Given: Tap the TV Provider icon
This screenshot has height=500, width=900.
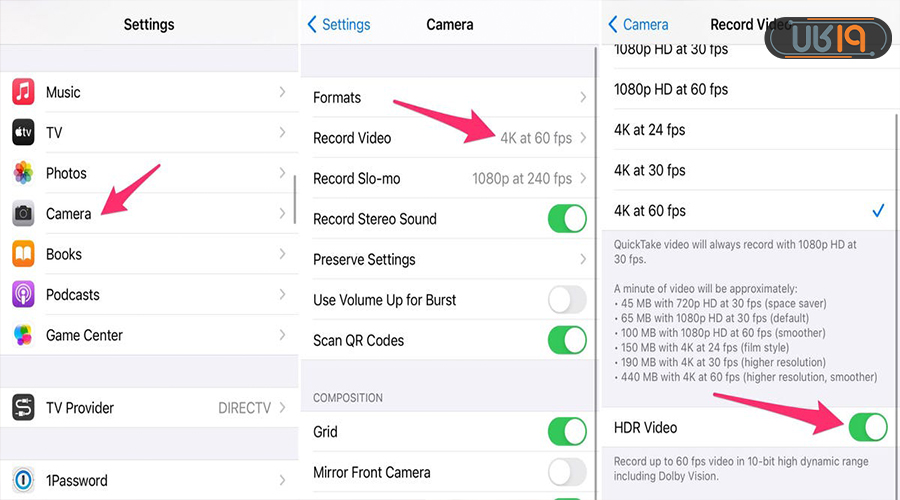Looking at the screenshot, I should click(x=24, y=408).
